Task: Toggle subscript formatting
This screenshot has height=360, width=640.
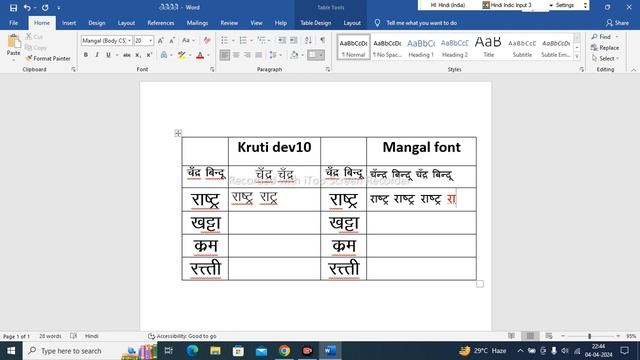Action: [x=138, y=55]
